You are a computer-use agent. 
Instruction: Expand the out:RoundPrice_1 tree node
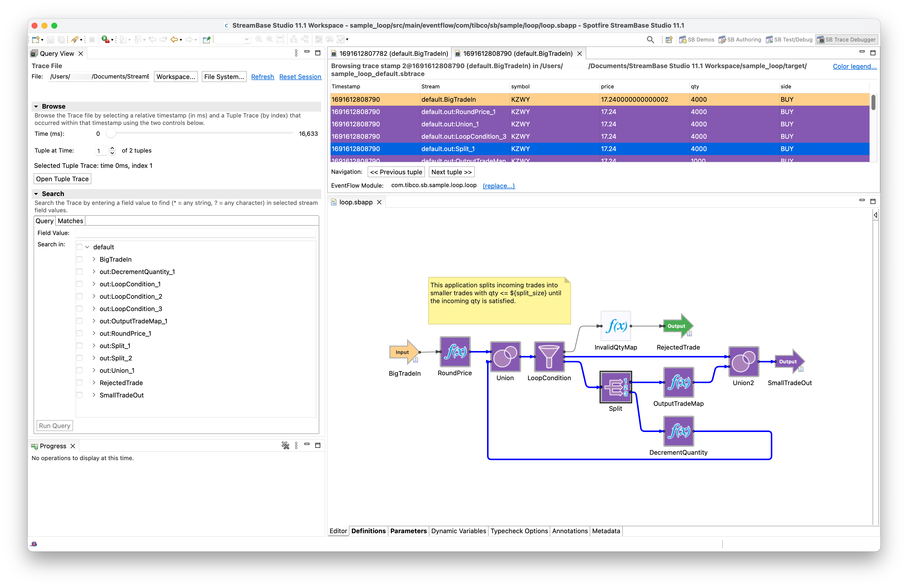click(94, 333)
